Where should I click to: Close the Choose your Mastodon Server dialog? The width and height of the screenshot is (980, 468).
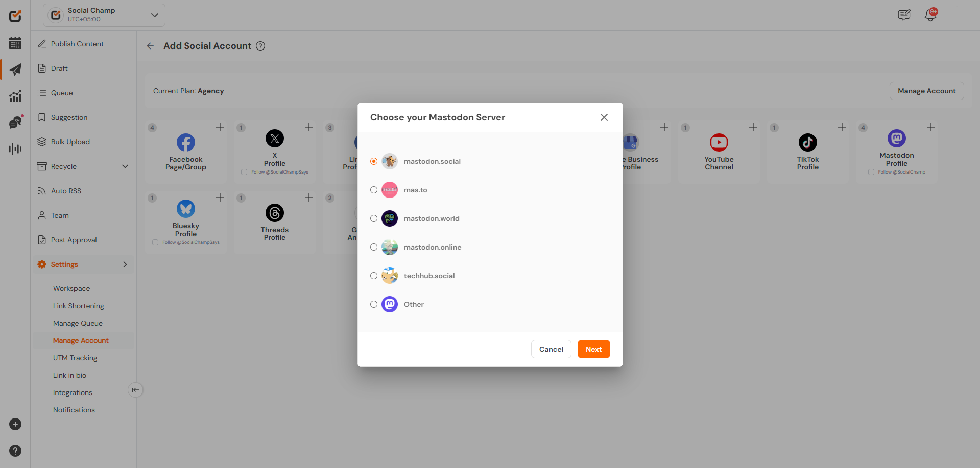pyautogui.click(x=604, y=117)
